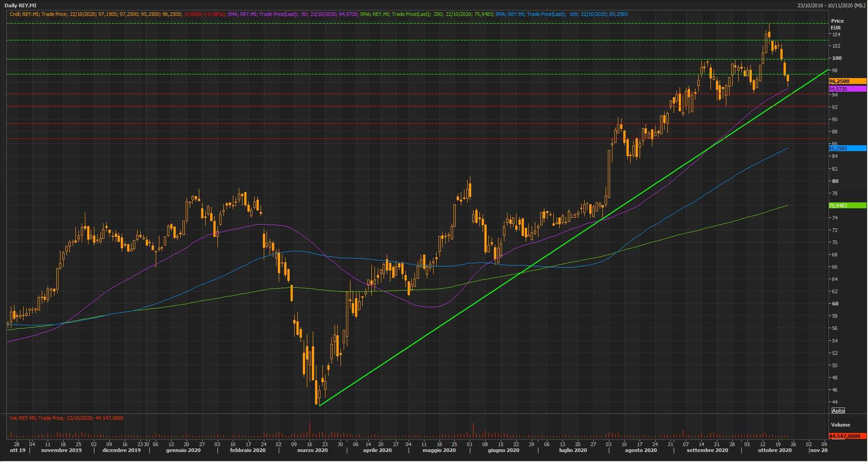Click the red 44.547,0000 volume tag

847,436
